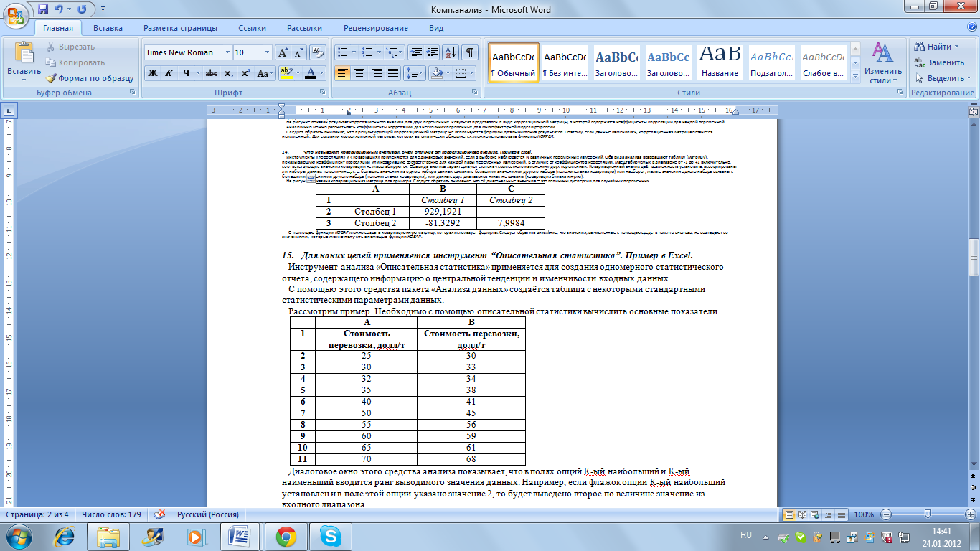Viewport: 980px width, 551px height.
Task: Apply Подзаголовок style
Action: click(771, 62)
